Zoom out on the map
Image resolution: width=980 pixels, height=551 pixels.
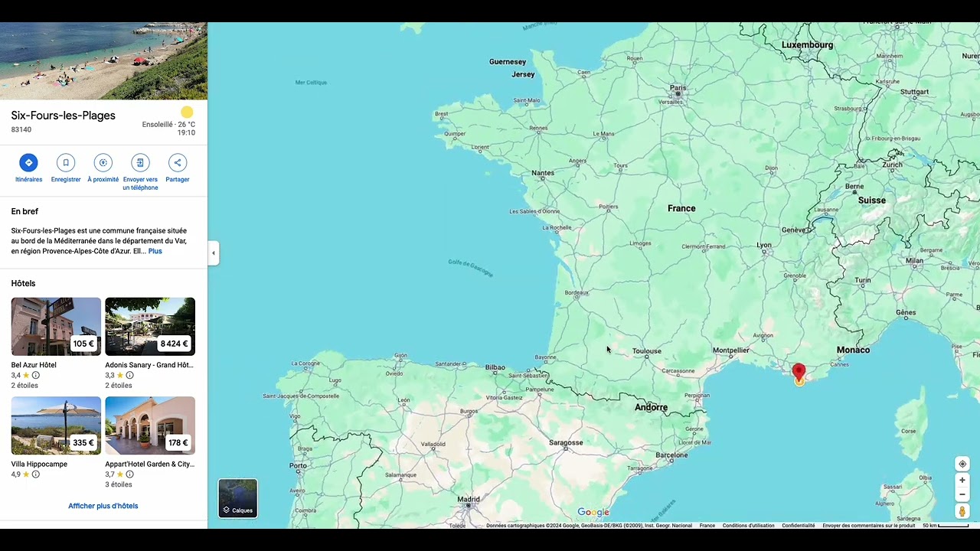coord(962,494)
